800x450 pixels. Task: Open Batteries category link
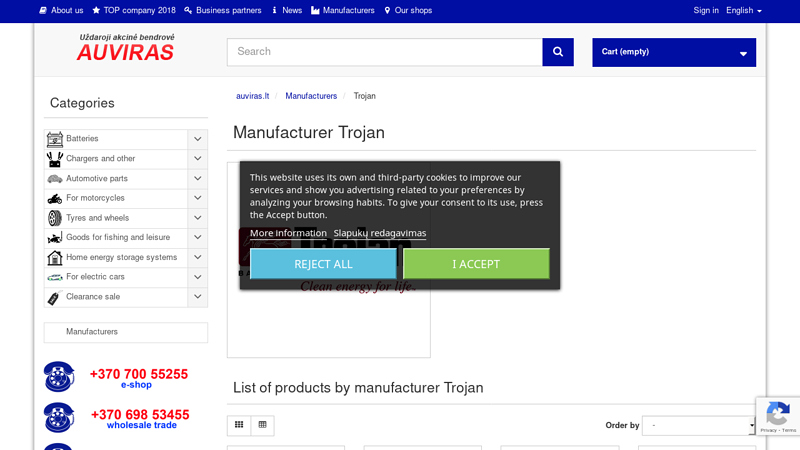(82, 139)
